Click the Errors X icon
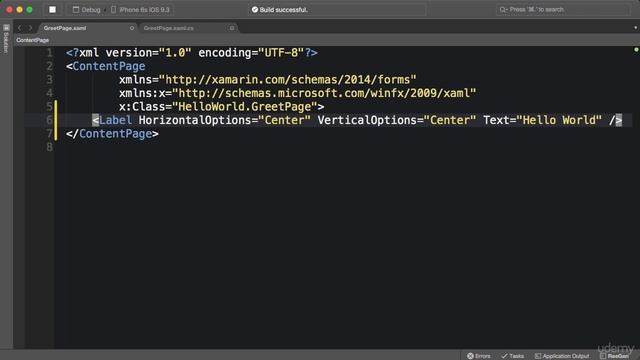Image resolution: width=640 pixels, height=360 pixels. tap(470, 356)
